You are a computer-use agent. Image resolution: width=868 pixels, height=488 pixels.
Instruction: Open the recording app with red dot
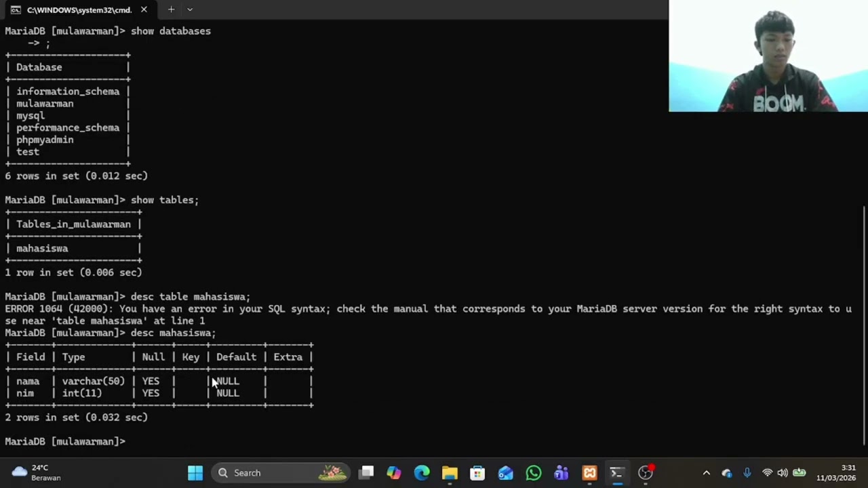pos(646,473)
